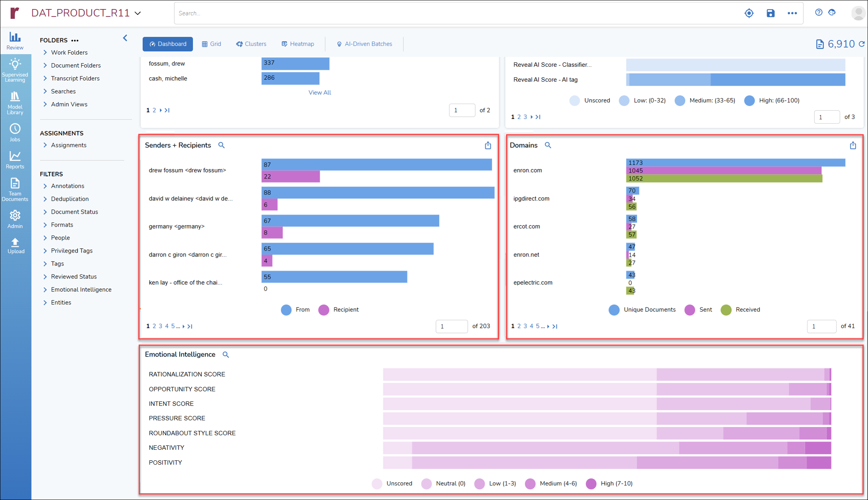Image resolution: width=868 pixels, height=500 pixels.
Task: Open the three-dot more options menu
Action: point(792,13)
